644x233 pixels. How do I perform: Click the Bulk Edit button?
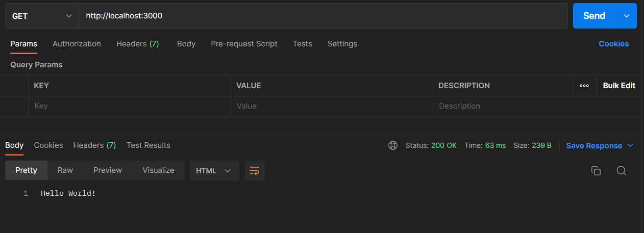point(618,86)
